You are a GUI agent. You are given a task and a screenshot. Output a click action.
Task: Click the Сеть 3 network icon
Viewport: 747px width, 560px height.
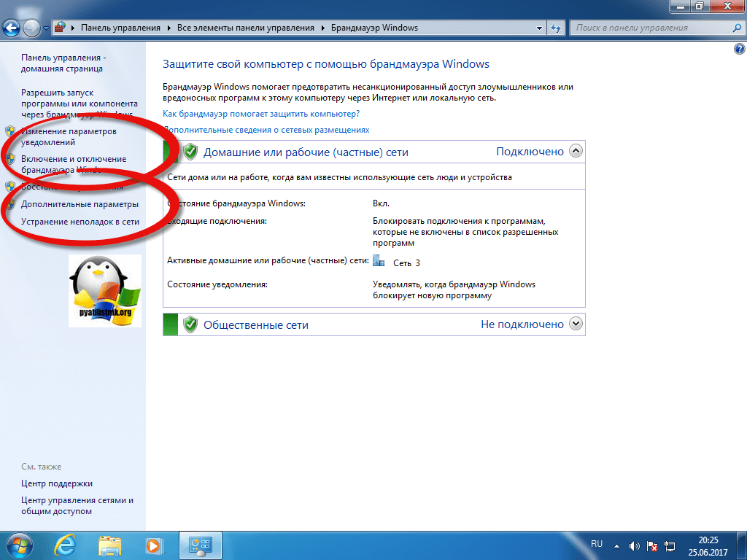[378, 261]
